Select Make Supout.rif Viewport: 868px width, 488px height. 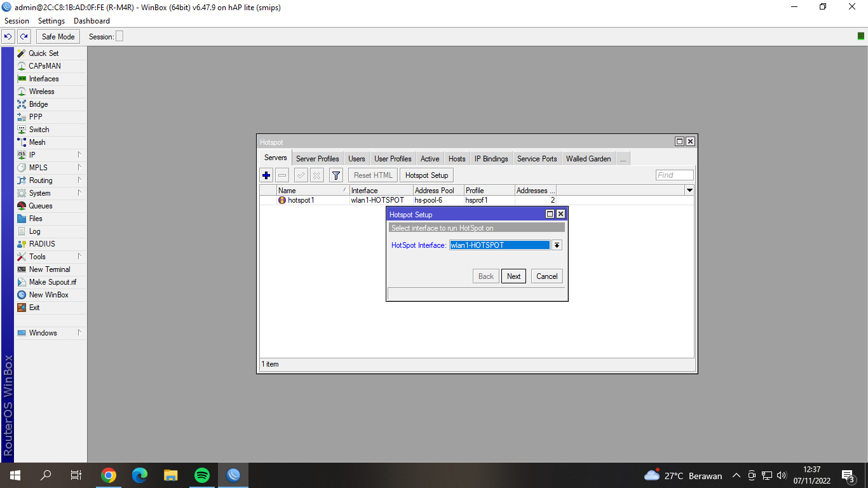point(51,282)
